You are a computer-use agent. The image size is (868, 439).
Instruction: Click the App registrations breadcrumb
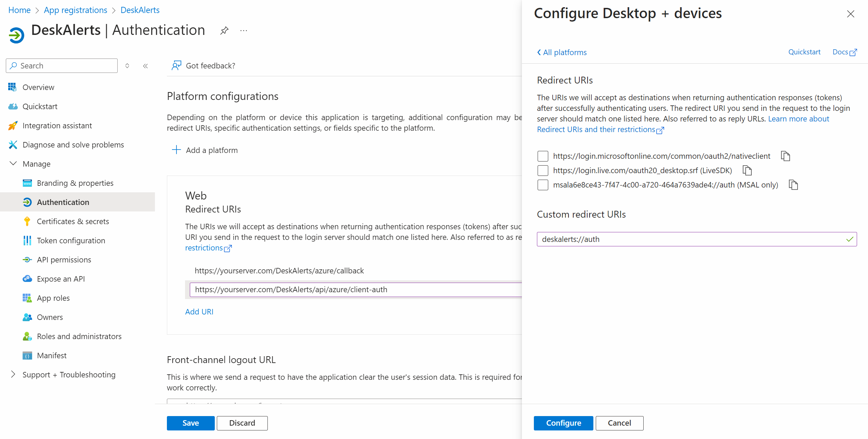[75, 10]
